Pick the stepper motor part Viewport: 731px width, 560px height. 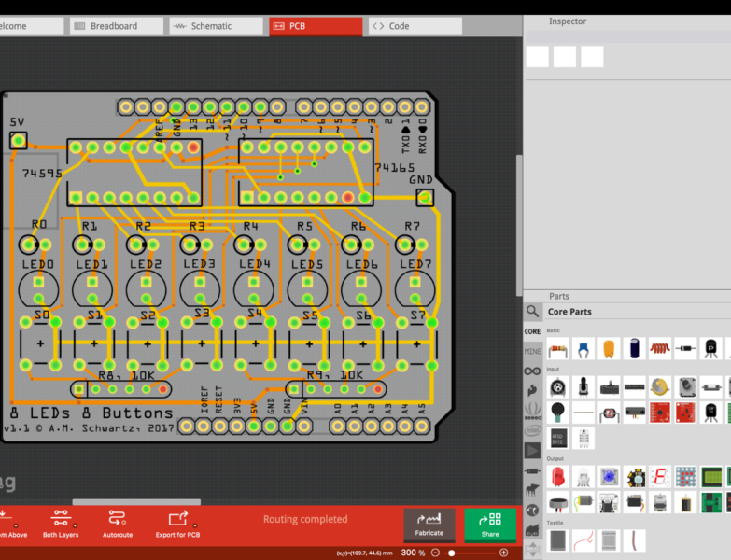tap(659, 502)
